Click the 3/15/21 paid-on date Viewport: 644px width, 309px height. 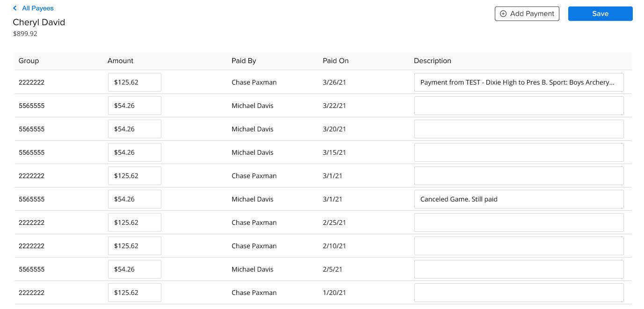click(334, 152)
